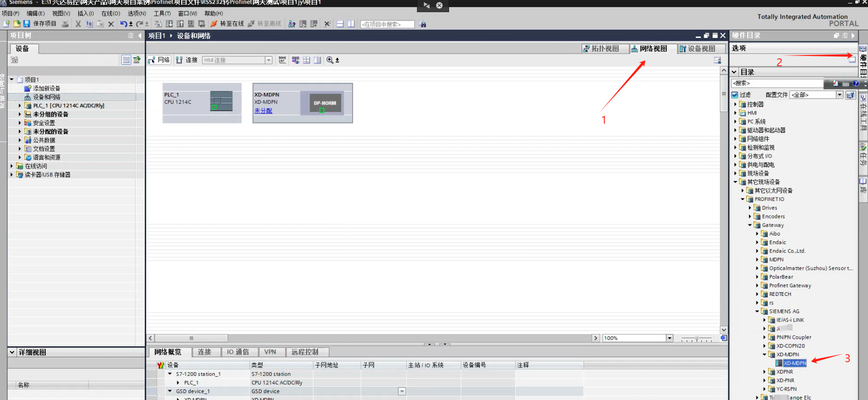
Task: Click the Connections (连接) button
Action: coord(187,60)
